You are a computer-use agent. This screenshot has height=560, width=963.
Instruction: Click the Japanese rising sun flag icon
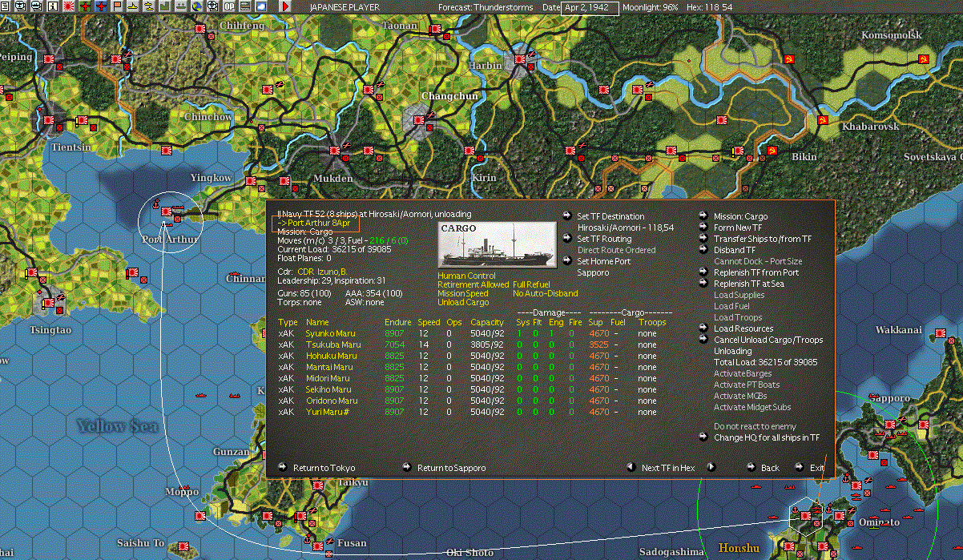(69, 6)
